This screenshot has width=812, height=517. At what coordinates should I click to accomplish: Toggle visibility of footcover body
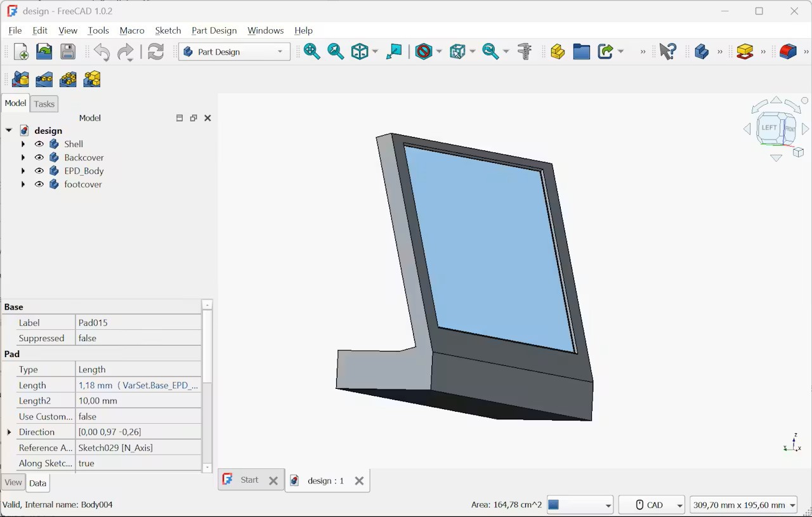point(39,185)
